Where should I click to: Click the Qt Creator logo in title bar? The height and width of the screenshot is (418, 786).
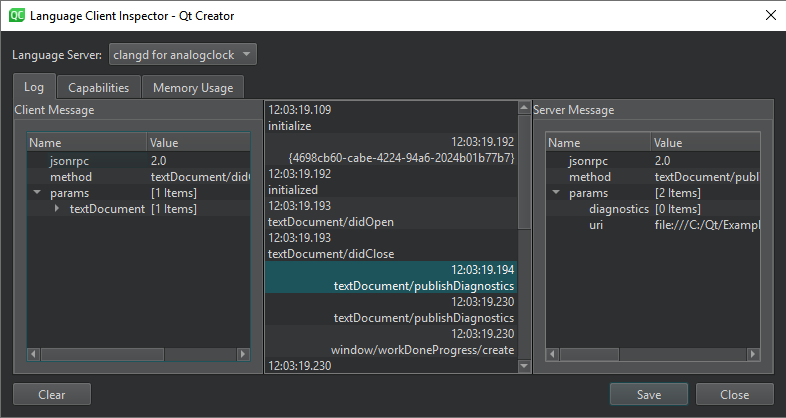tap(16, 15)
